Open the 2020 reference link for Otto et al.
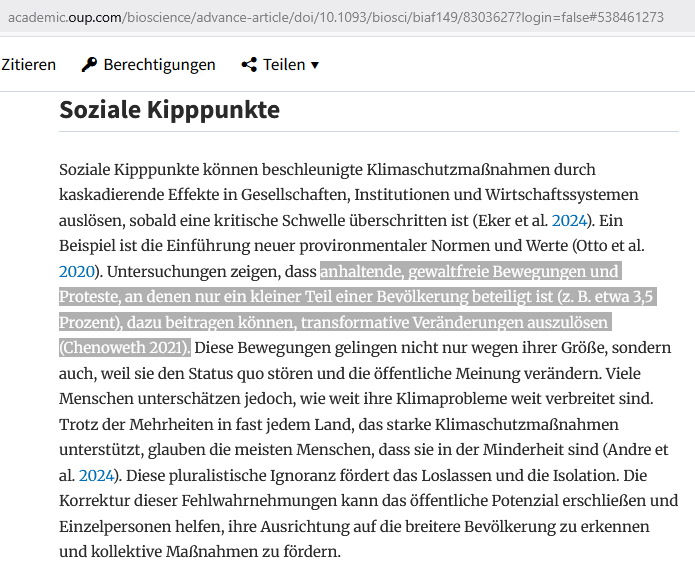 click(x=77, y=271)
